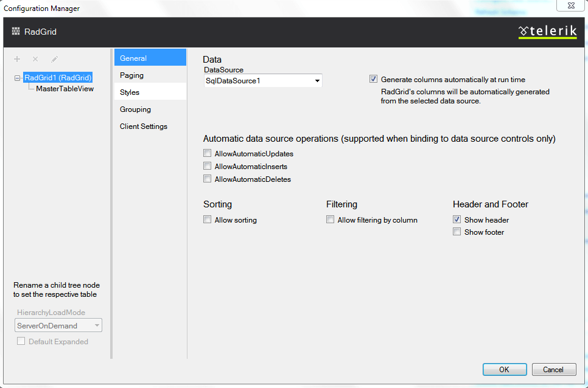The width and height of the screenshot is (588, 388).
Task: Enable AllowAutomaticInserts checkbox
Action: tap(208, 167)
